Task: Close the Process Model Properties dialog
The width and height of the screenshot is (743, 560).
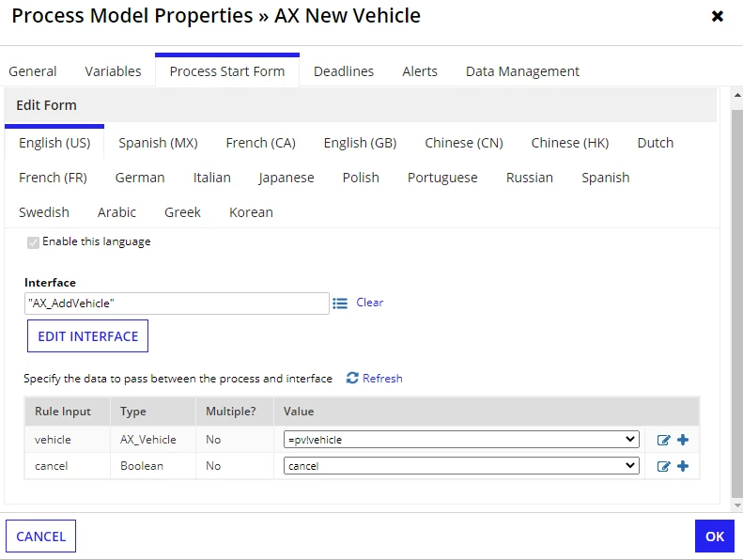Action: point(718,17)
